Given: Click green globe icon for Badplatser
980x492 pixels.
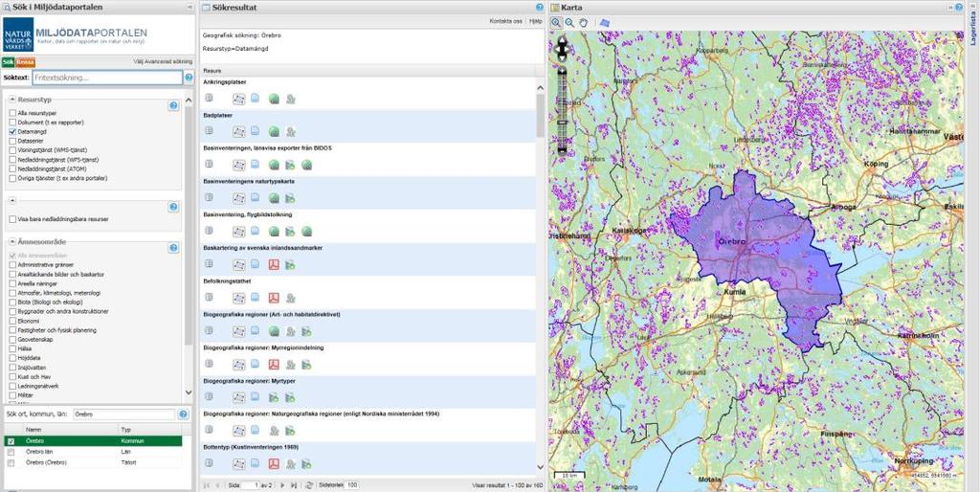Looking at the screenshot, I should [274, 132].
